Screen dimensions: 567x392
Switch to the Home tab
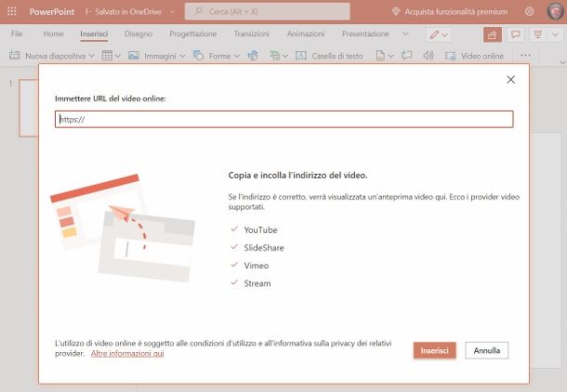pyautogui.click(x=54, y=34)
